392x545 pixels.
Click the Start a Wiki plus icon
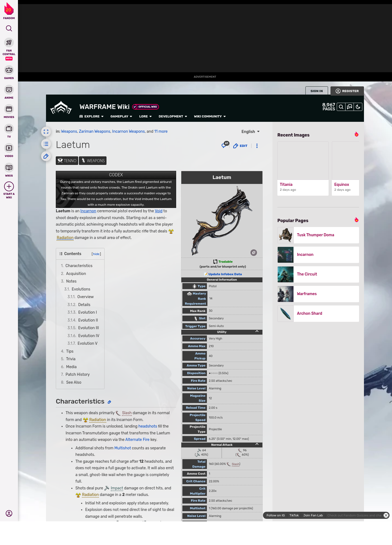click(9, 186)
